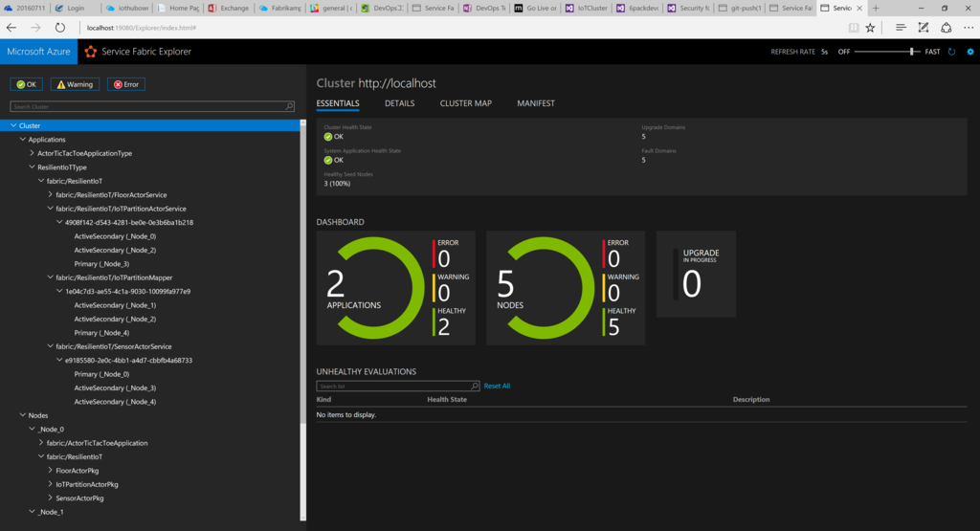Open the Nodes dashboard tile
The height and width of the screenshot is (531, 980).
tap(566, 288)
